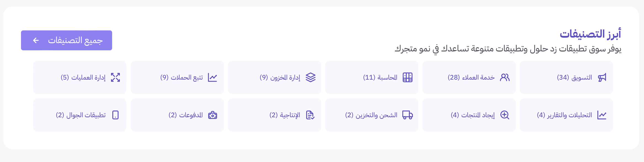
Task: Open the خدمة العملاء (28) category
Action: 469,77
